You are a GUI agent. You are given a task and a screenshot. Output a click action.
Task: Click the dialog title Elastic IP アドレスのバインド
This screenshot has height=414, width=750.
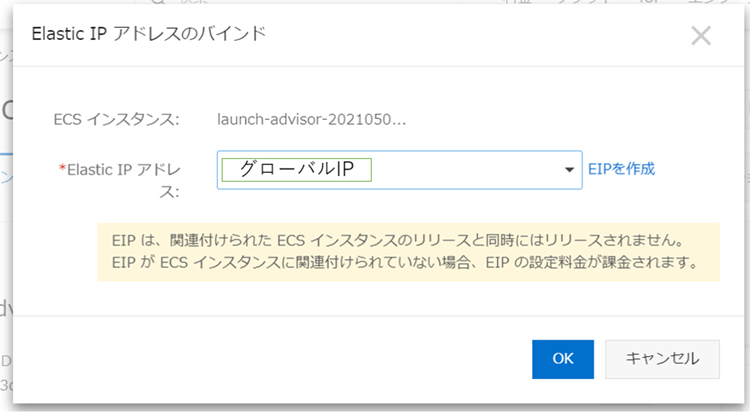[149, 34]
